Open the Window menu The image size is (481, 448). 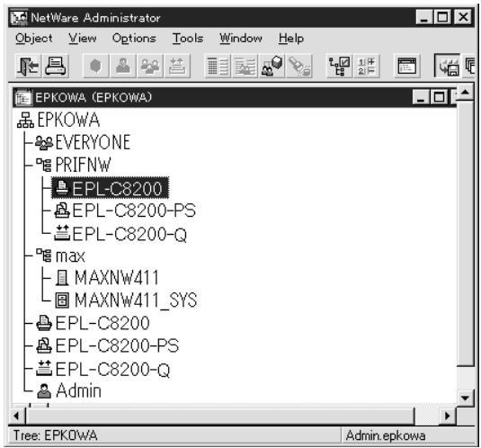click(241, 39)
